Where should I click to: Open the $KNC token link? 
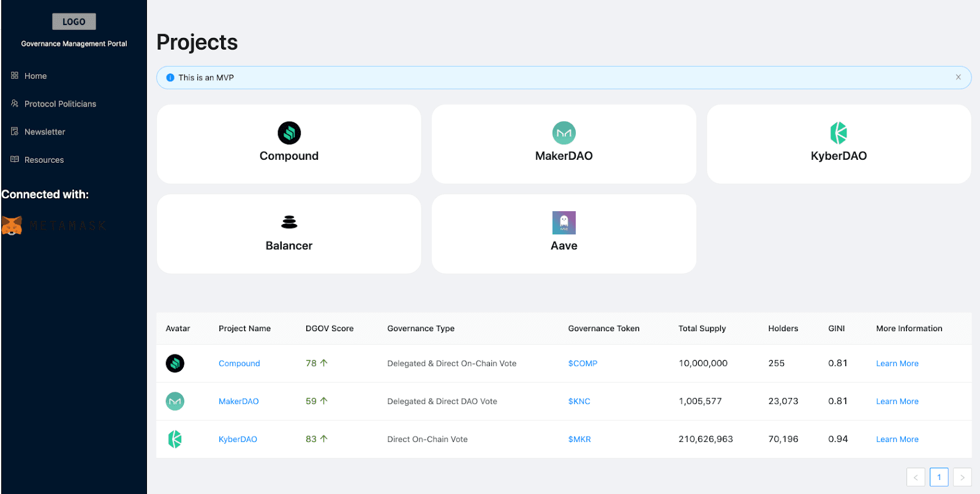click(x=579, y=402)
